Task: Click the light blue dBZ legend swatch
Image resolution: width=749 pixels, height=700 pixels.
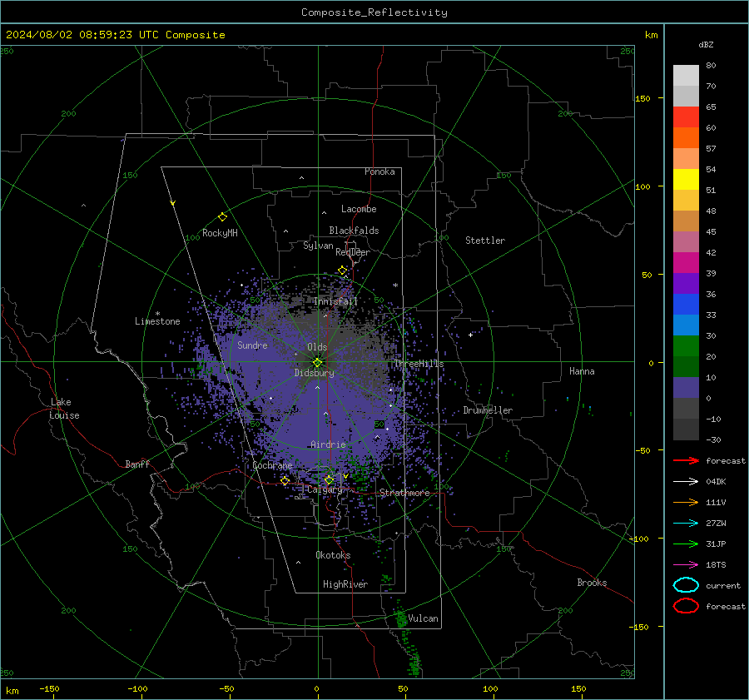Action: (x=686, y=325)
